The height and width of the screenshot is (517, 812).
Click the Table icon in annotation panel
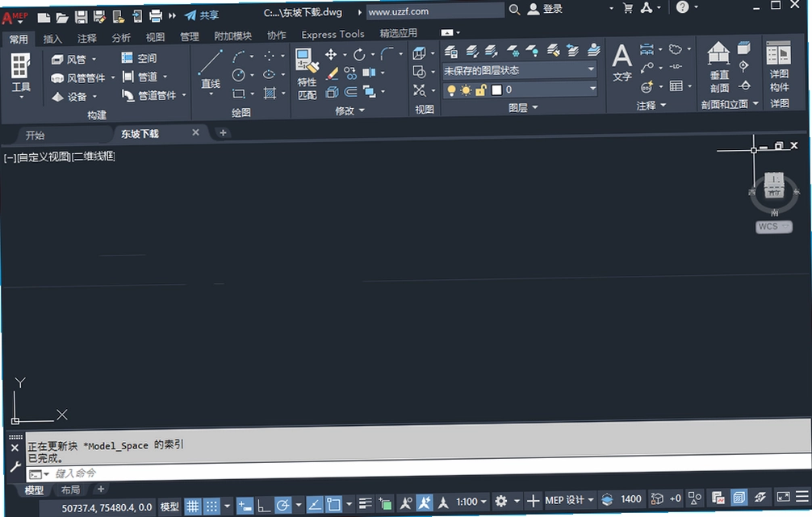676,86
